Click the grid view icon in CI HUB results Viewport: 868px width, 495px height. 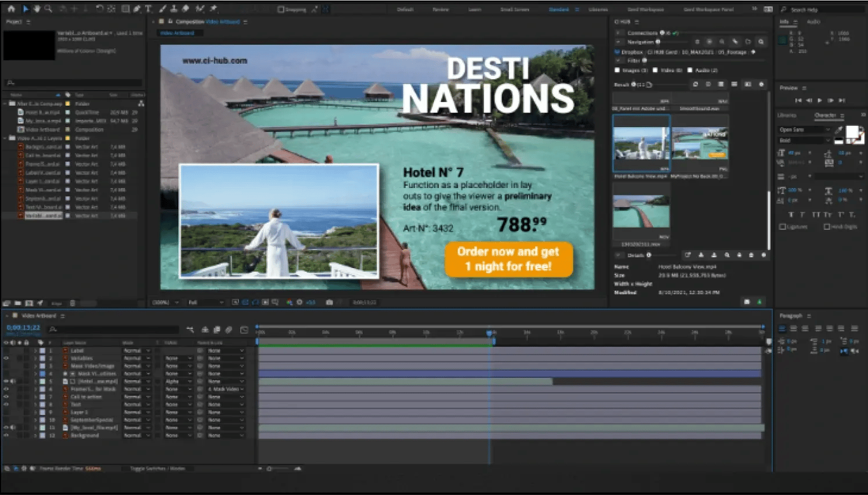pyautogui.click(x=721, y=84)
